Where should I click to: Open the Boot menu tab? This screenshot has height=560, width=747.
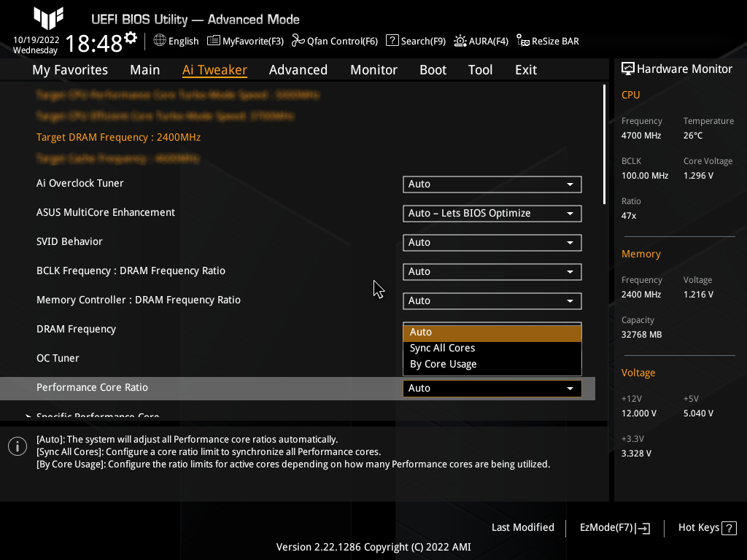tap(433, 69)
